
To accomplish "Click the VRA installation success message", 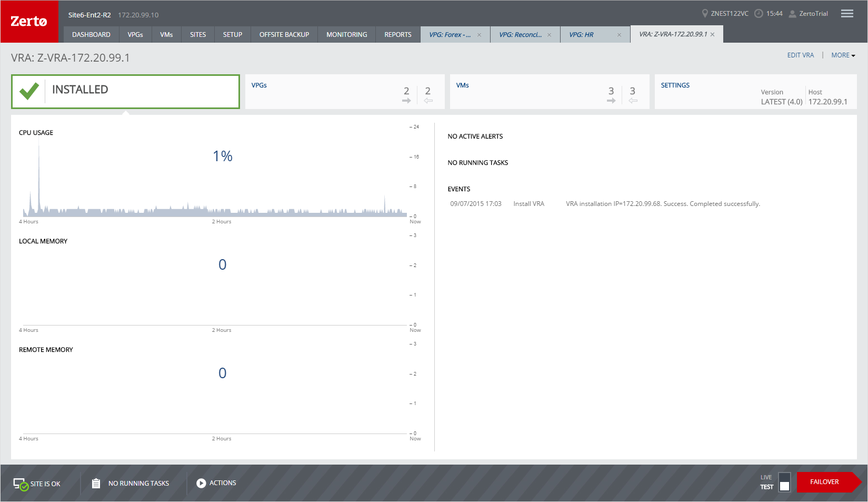I will pyautogui.click(x=663, y=204).
